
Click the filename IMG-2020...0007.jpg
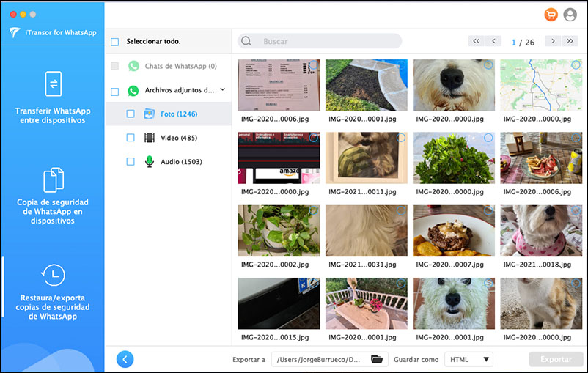[449, 265]
